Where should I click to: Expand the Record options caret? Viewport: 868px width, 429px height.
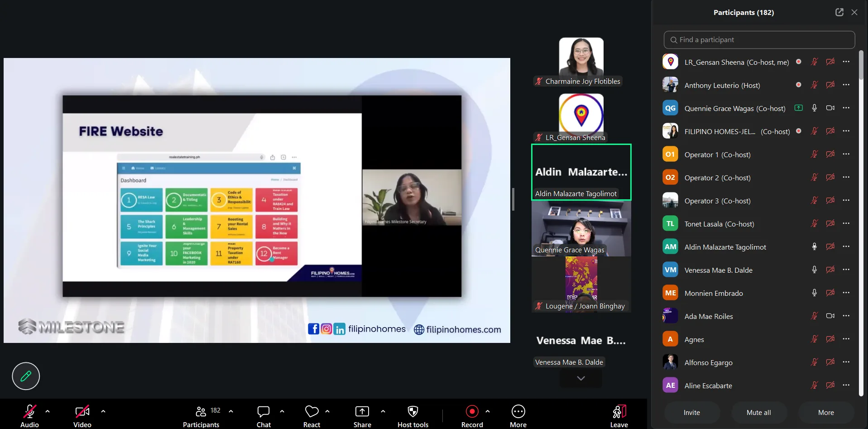point(488,411)
